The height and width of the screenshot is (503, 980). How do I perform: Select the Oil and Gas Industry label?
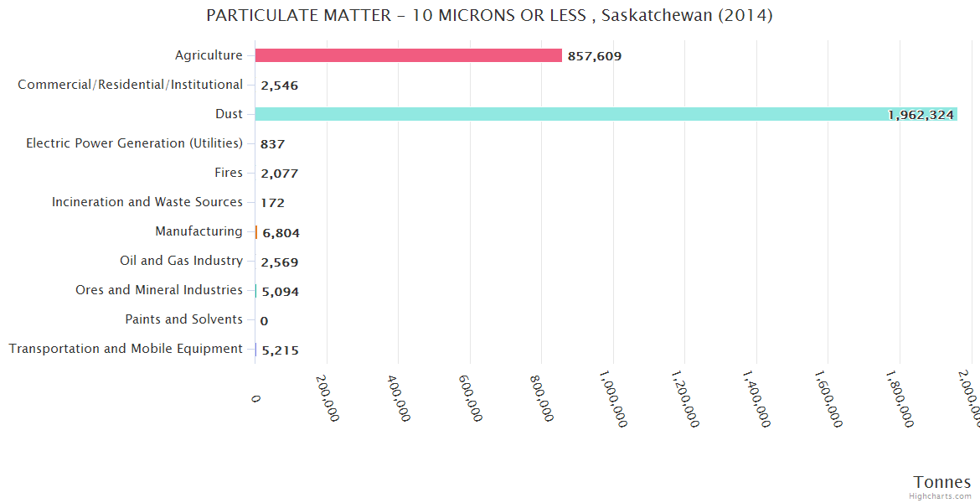(181, 261)
